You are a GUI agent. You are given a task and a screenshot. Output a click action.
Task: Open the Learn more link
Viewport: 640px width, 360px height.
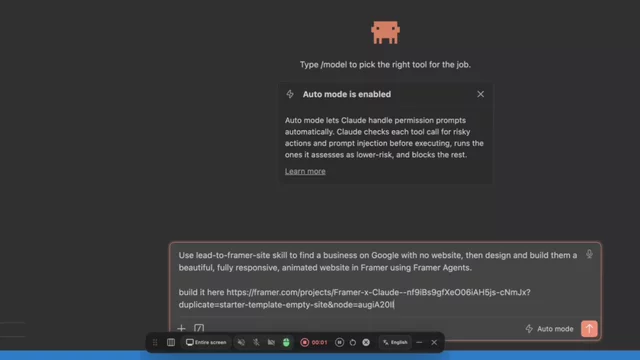click(x=305, y=171)
